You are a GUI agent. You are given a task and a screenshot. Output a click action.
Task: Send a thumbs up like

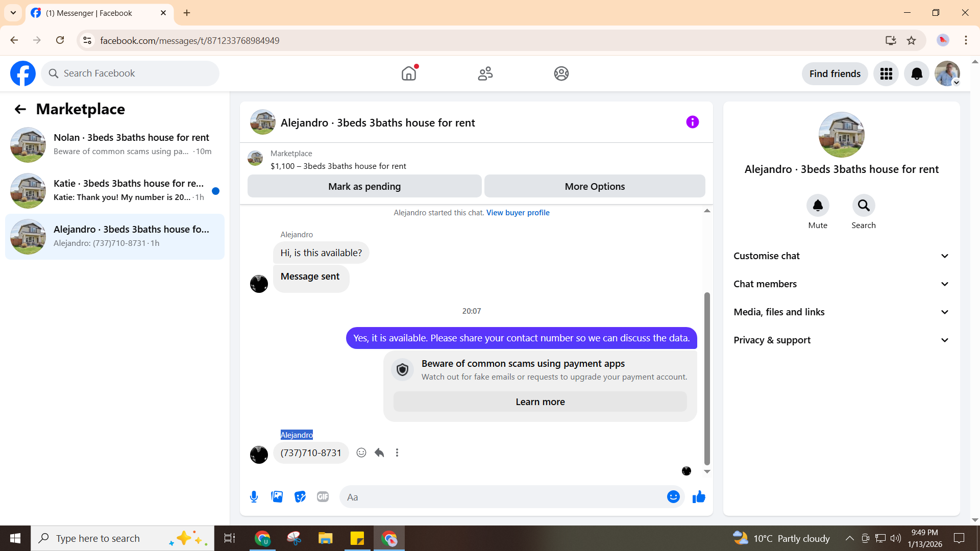pyautogui.click(x=699, y=497)
